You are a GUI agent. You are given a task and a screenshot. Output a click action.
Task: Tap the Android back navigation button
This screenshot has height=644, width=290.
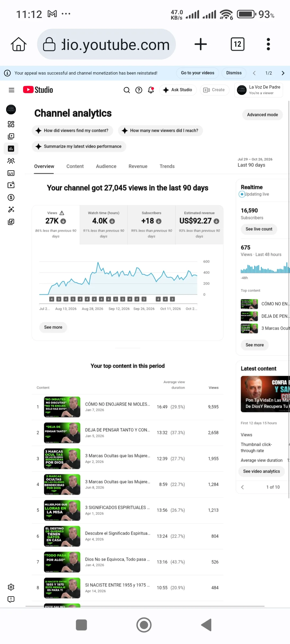click(x=206, y=625)
